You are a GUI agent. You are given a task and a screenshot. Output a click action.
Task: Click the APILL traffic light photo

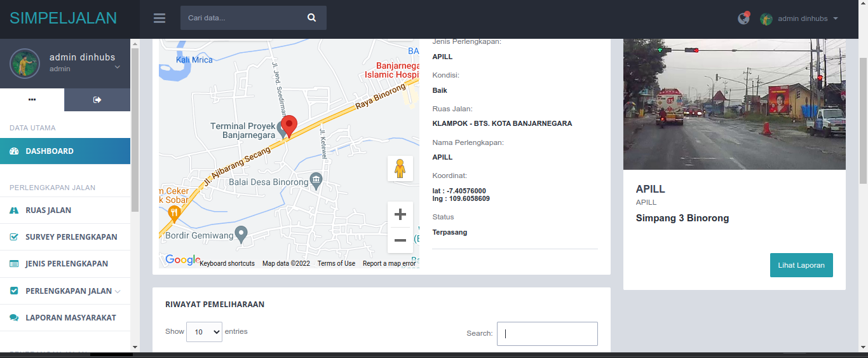click(734, 104)
